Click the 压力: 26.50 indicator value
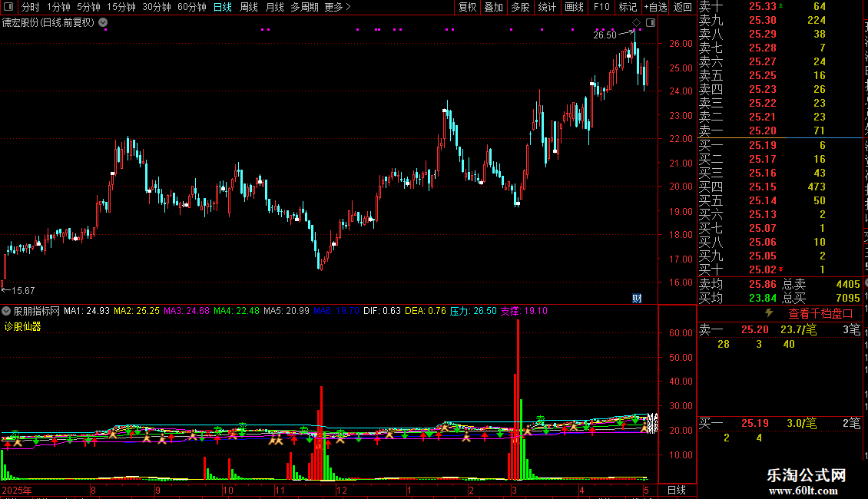Image resolution: width=868 pixels, height=499 pixels. (x=473, y=311)
